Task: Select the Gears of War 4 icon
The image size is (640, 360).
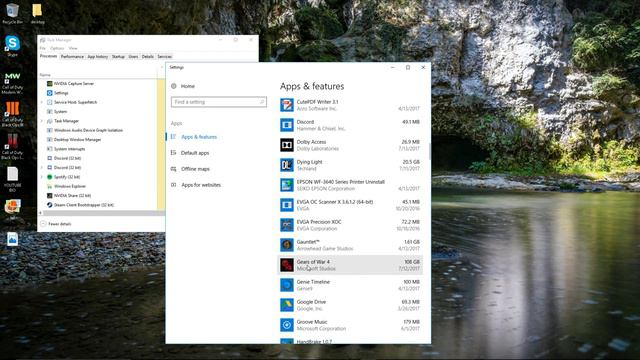Action: (287, 265)
